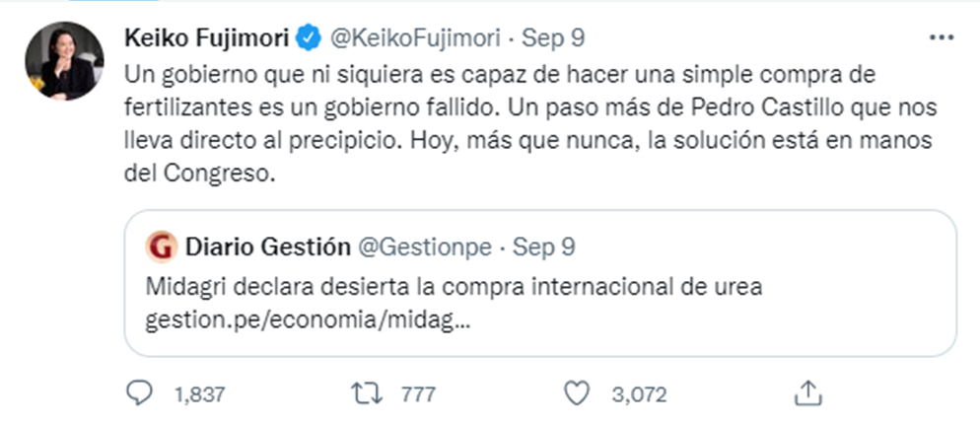Click the quoted tweet's Sep 9 date
The width and height of the screenshot is (980, 427).
(544, 245)
